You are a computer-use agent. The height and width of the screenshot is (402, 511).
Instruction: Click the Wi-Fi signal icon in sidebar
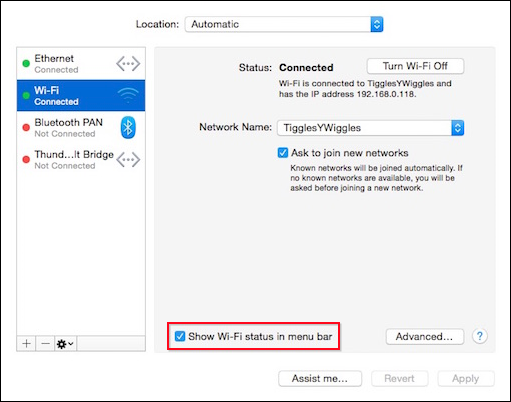(128, 95)
